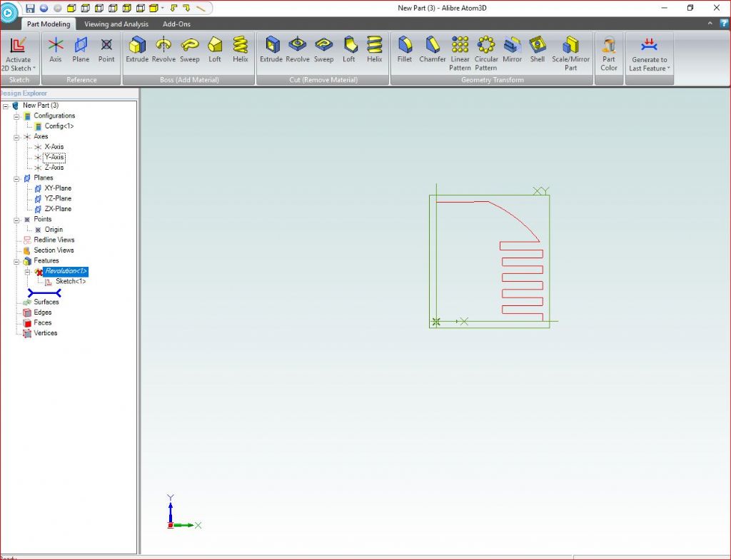Screen dimensions: 731x560
Task: Open the view orientation dropdown arrow
Action: pyautogui.click(x=162, y=8)
